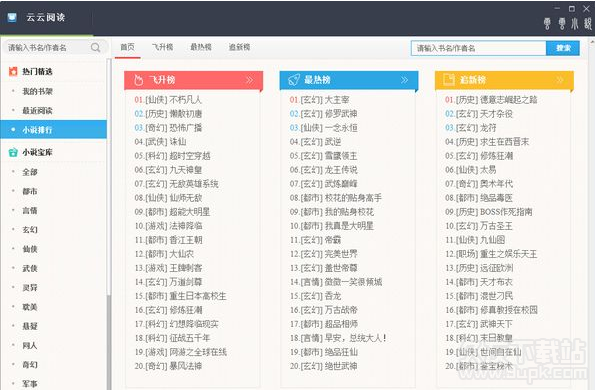The height and width of the screenshot is (390, 595).
Task: Select the 武侠 category
Action: coord(30,269)
